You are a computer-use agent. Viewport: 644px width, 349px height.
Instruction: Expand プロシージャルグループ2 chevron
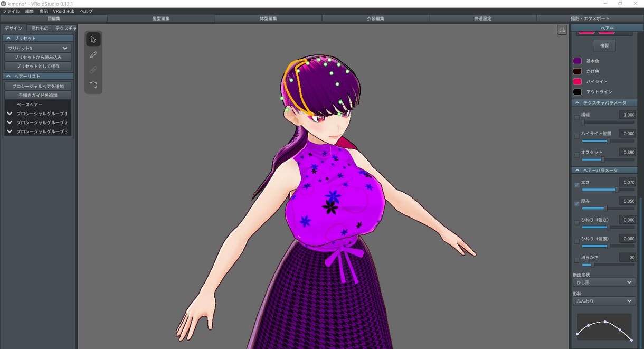point(10,122)
